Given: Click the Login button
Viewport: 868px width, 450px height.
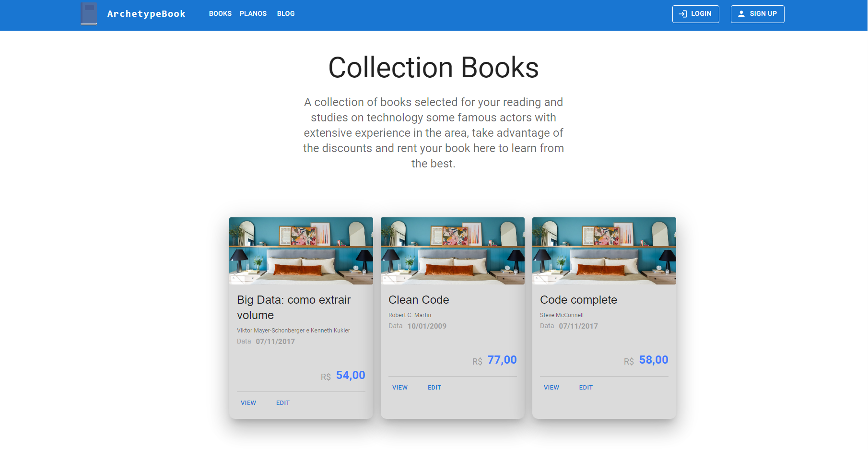Looking at the screenshot, I should point(695,14).
